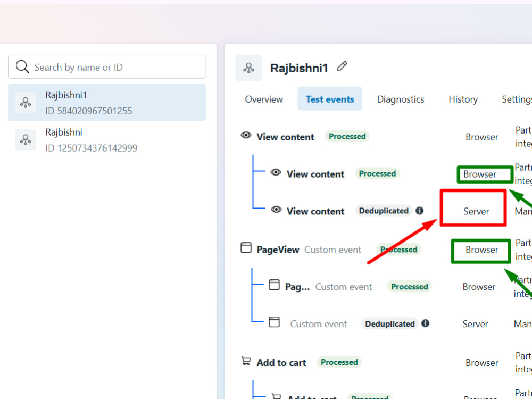
Task: Click Processed badge on child View content
Action: pos(377,173)
